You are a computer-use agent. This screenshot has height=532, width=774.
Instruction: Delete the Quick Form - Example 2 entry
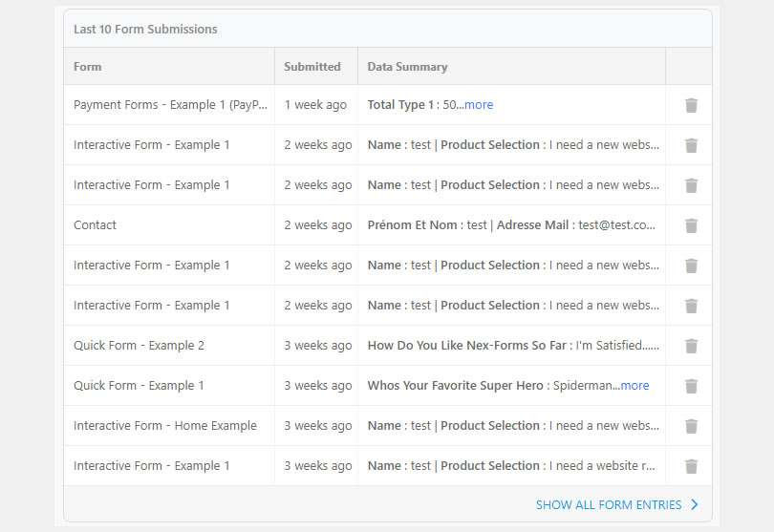[691, 346]
